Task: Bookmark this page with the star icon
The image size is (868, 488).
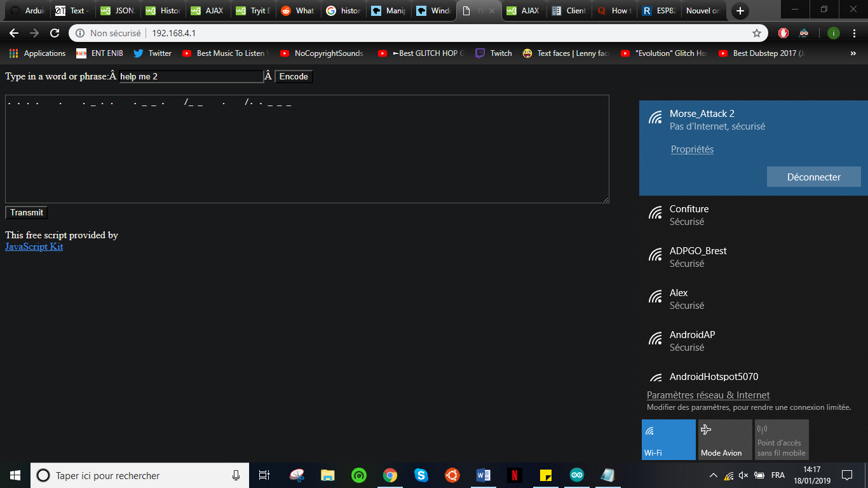Action: click(757, 33)
